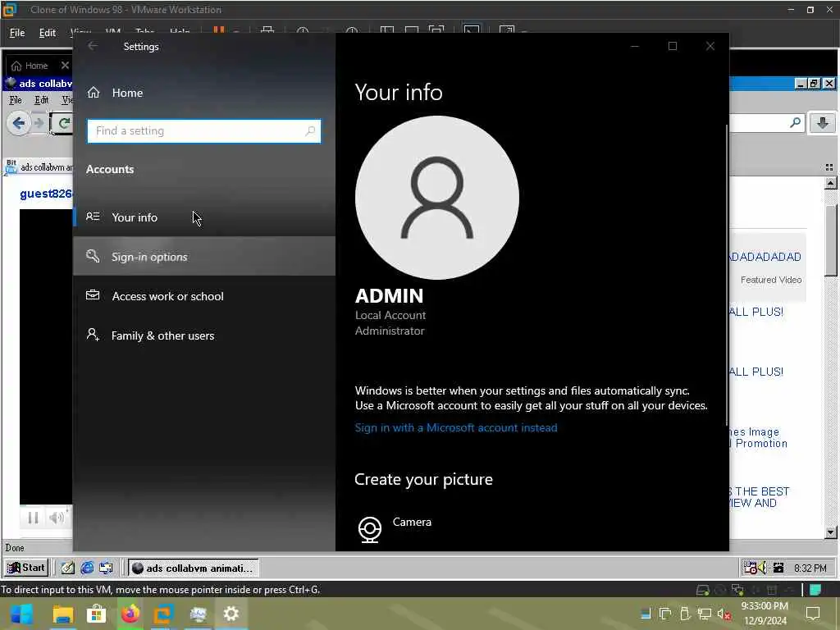Open Sign-in options

pyautogui.click(x=204, y=257)
